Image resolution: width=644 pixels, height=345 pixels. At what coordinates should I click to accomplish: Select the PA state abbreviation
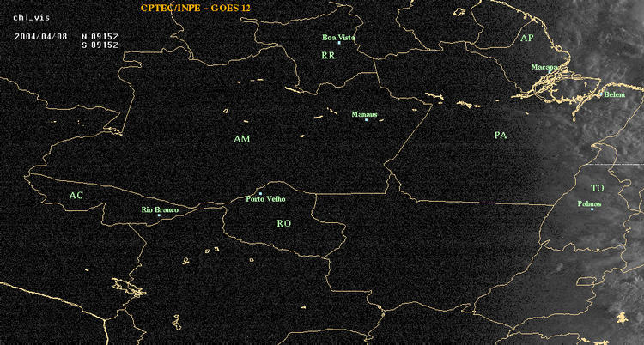[x=501, y=135]
